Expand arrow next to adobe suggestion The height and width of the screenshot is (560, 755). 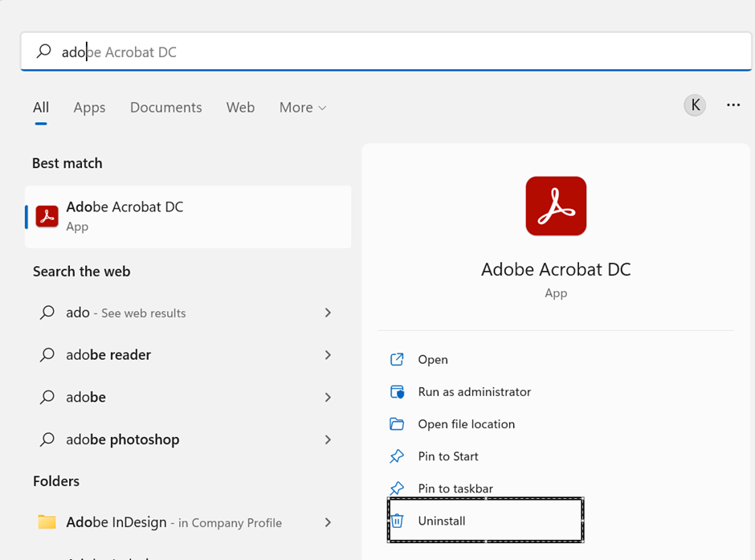point(328,397)
